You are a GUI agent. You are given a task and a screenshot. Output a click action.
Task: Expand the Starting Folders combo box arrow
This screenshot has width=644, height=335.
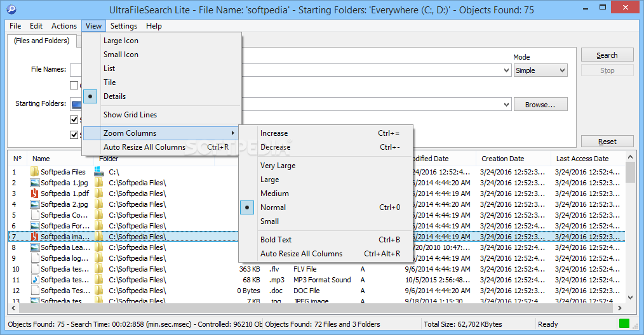point(506,105)
